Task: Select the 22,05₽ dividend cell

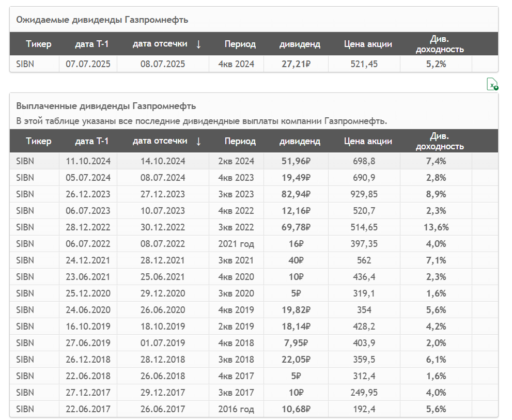Action: point(296,360)
